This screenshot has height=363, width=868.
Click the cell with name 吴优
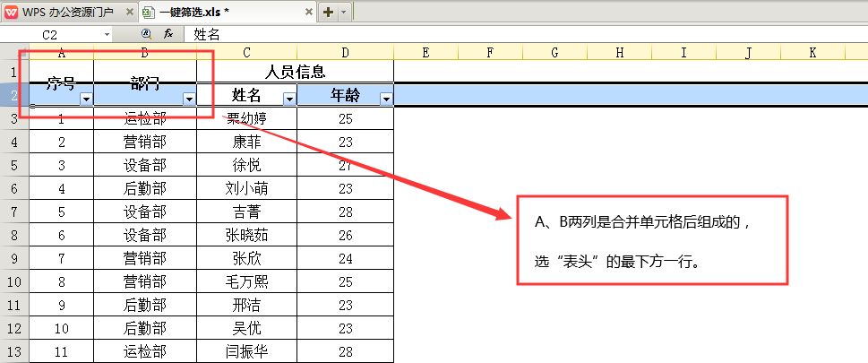247,328
